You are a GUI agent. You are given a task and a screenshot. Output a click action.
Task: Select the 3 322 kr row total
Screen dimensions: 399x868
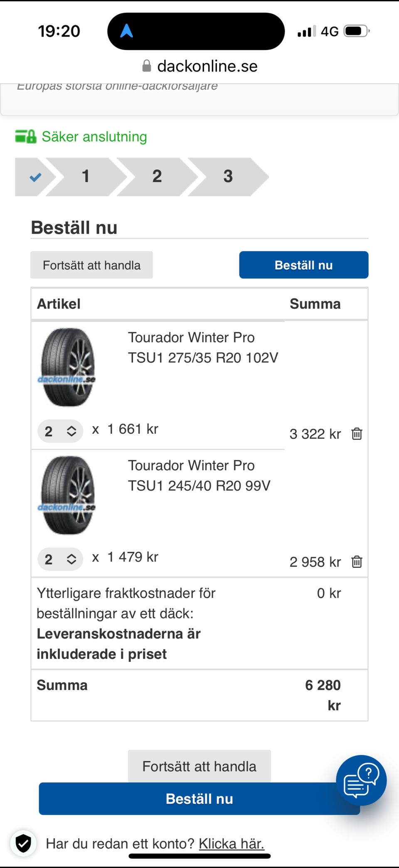pos(315,434)
